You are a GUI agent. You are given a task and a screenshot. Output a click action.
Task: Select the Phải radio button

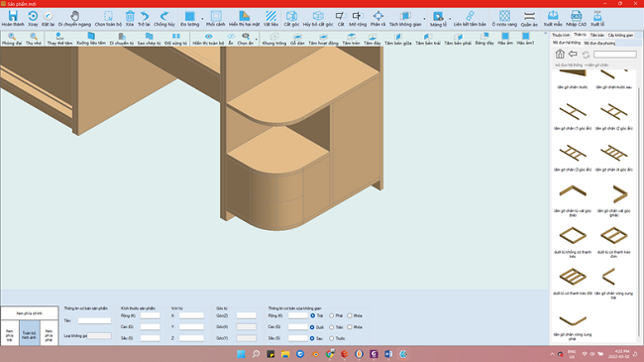point(332,316)
